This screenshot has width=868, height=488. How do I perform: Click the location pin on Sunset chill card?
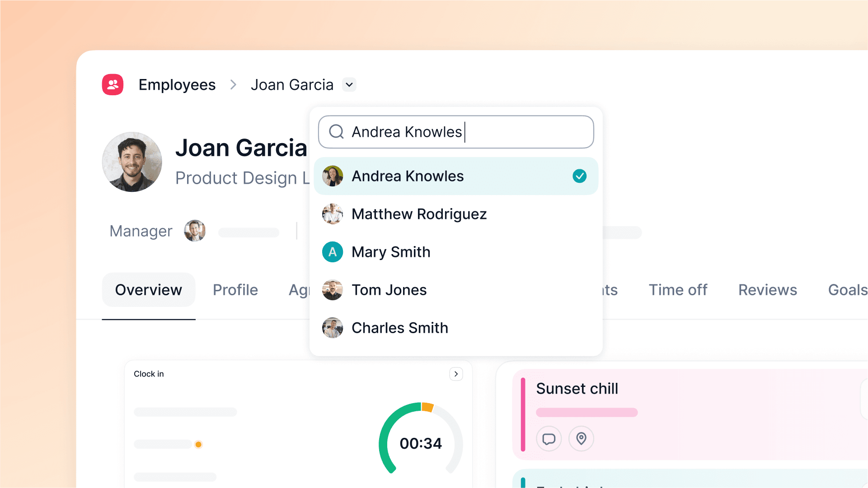pos(581,438)
